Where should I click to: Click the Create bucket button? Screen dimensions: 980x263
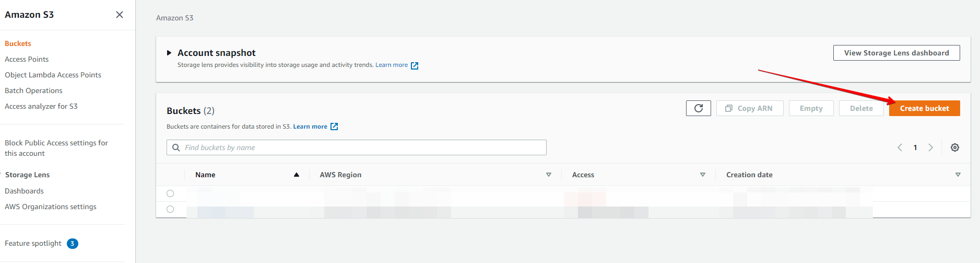click(x=924, y=108)
